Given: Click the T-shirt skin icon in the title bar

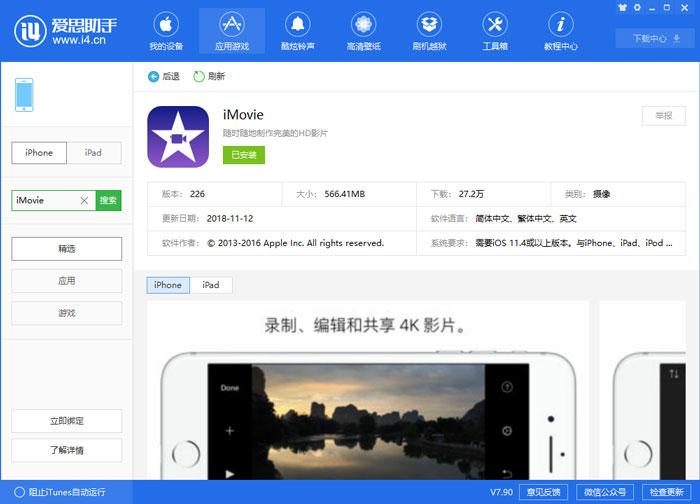Looking at the screenshot, I should click(x=622, y=7).
